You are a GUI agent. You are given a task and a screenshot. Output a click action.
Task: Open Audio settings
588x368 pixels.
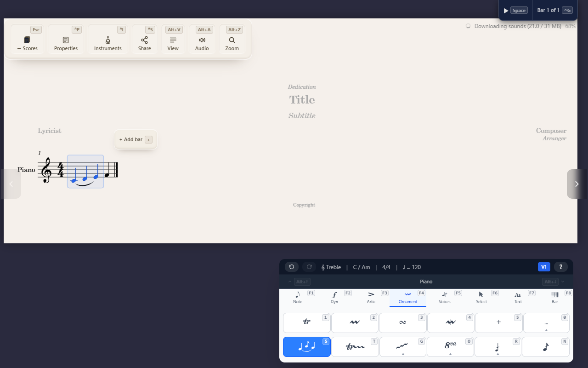point(202,40)
